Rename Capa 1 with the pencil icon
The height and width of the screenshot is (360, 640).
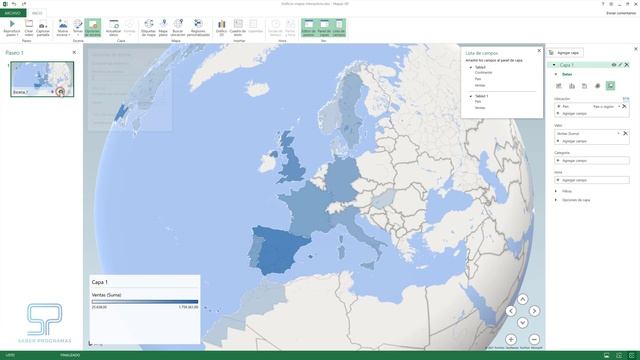[x=620, y=65]
